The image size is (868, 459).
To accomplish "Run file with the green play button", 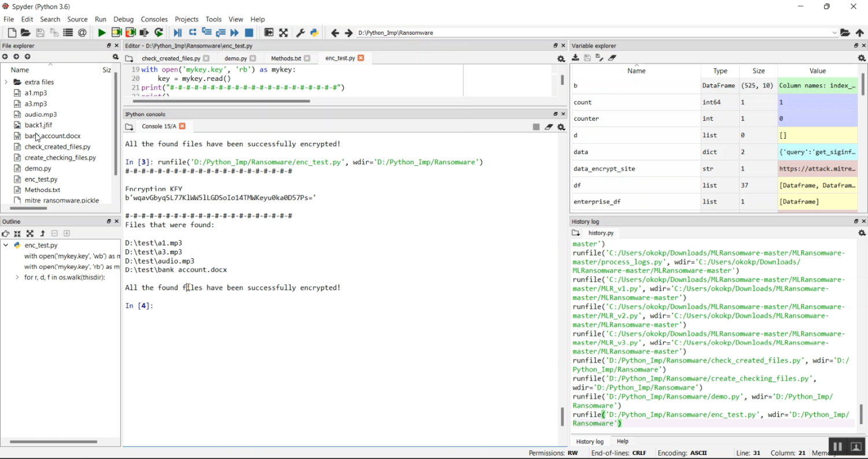I will pyautogui.click(x=102, y=33).
